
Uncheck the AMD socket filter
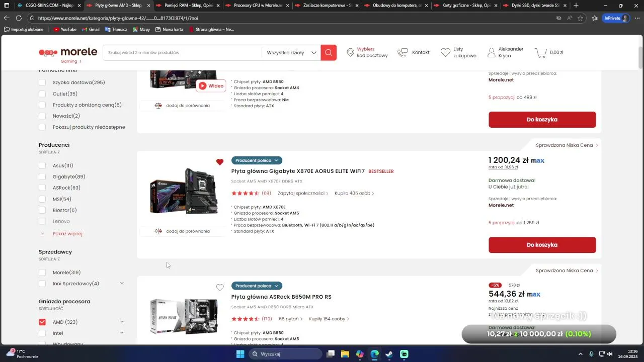coord(42,322)
